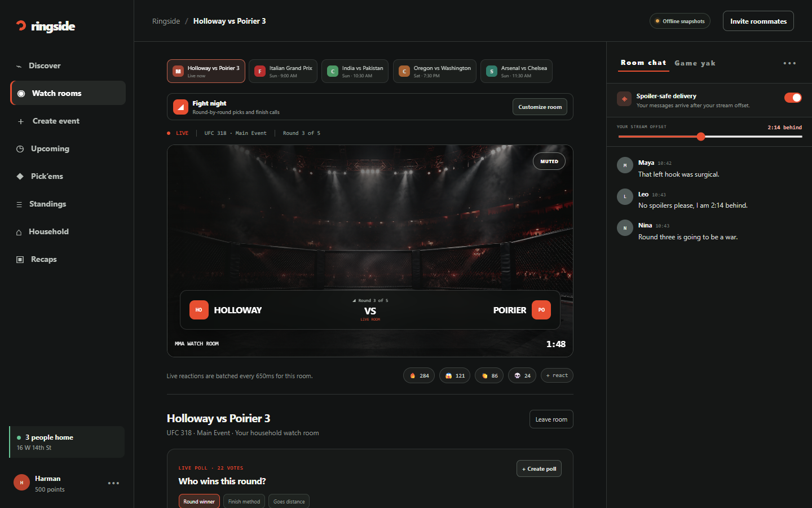812x508 pixels.
Task: Switch to the India vs Pakistan room
Action: click(355, 71)
